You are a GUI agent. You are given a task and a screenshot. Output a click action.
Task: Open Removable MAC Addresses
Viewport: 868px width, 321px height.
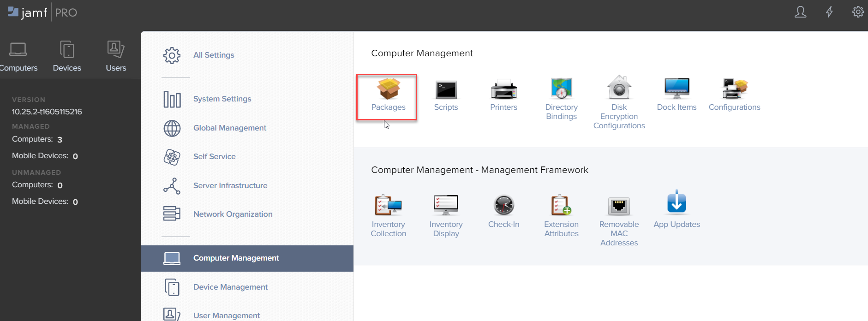coord(619,206)
